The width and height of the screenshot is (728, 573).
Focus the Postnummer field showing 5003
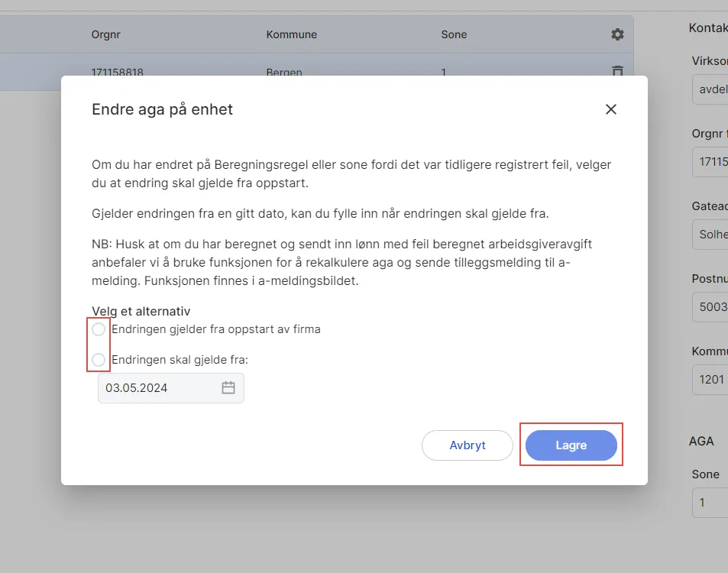[710, 306]
